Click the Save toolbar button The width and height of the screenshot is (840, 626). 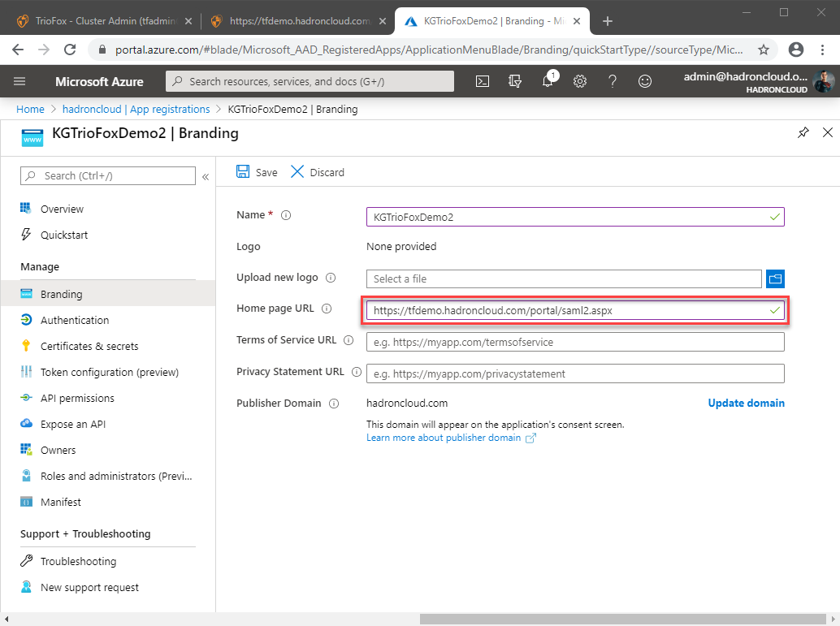pos(258,172)
